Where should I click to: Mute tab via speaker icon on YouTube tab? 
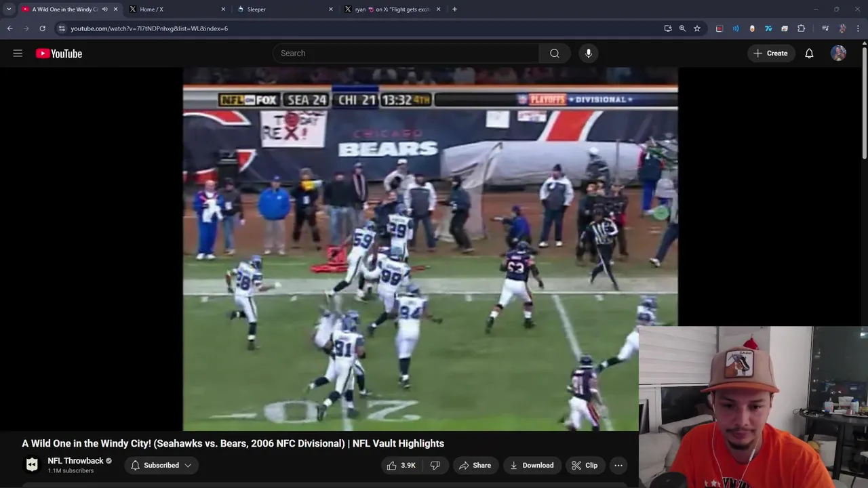coord(104,9)
